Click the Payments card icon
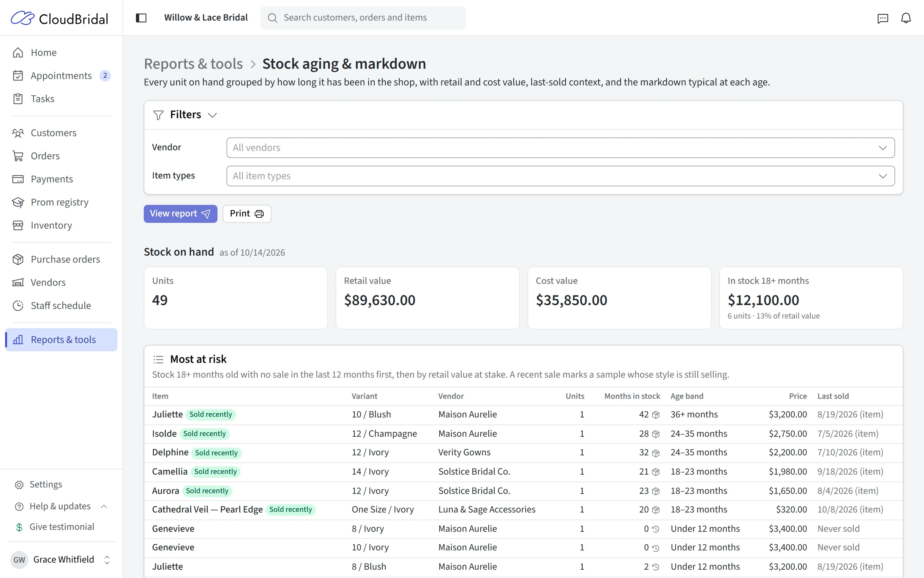 (x=18, y=179)
